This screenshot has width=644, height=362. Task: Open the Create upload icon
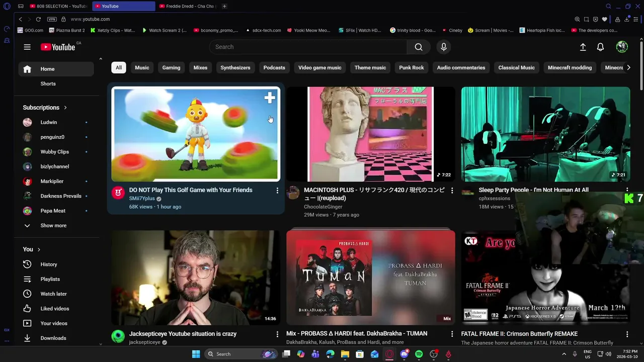583,47
